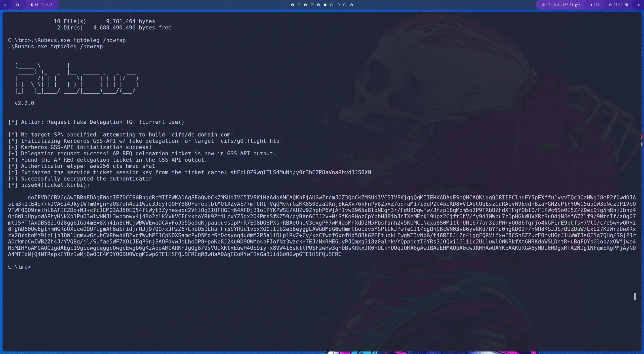Viewport: 644px width, 354px height.
Task: Click the window capture icon in the top bar
Action: coord(18,5)
